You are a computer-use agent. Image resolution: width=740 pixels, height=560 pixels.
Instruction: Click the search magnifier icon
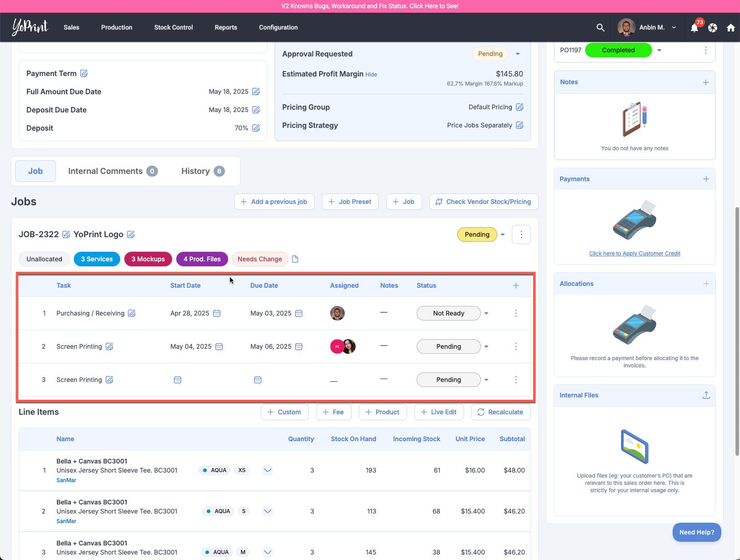click(600, 28)
